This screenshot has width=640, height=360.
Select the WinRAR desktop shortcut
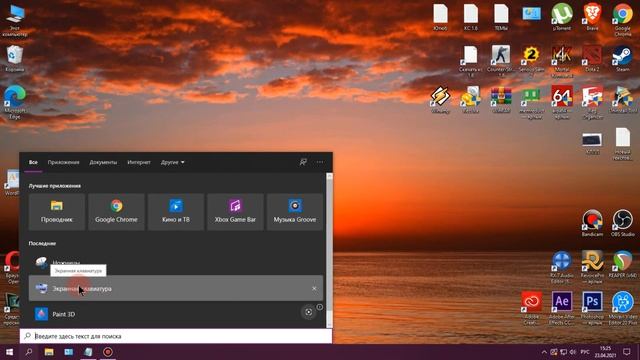click(x=501, y=99)
